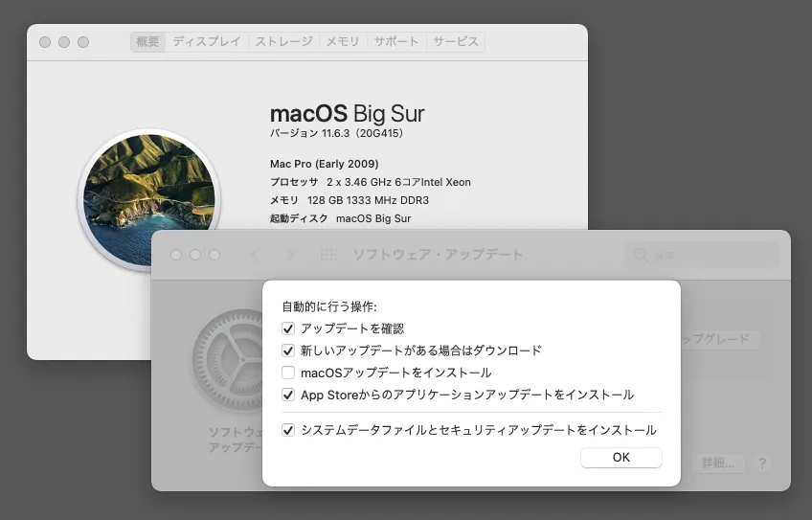Click the 128 GB 1333 MHz DDR3 text
812x520 pixels.
coord(368,200)
